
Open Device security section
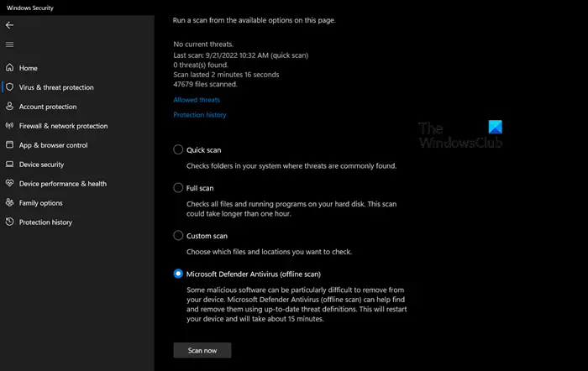point(41,165)
